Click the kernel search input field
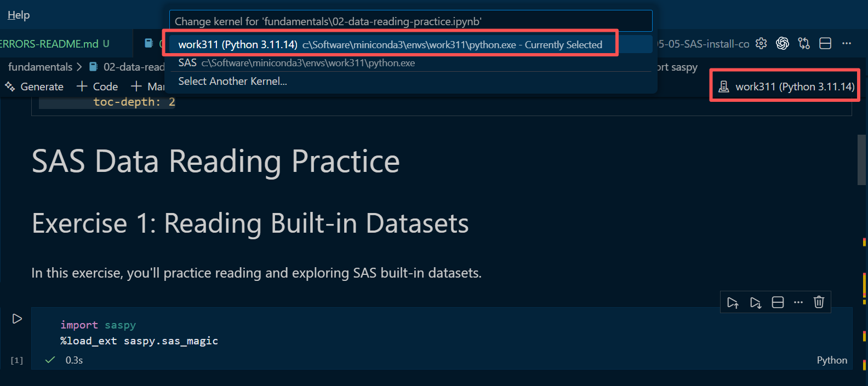The image size is (868, 386). point(410,21)
